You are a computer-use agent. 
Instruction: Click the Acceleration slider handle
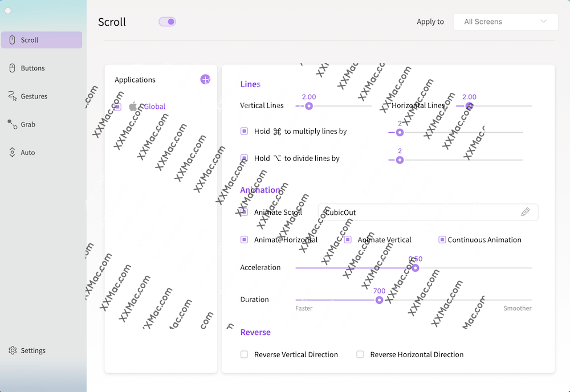[416, 268]
